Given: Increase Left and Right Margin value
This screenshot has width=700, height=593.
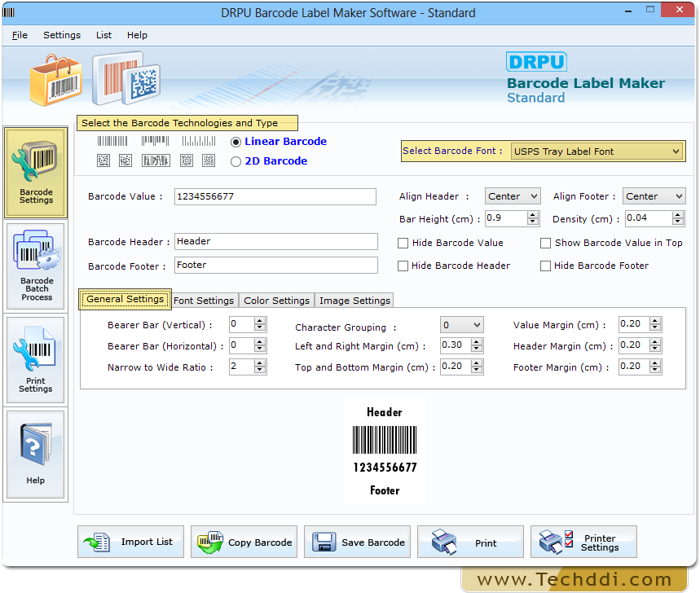Looking at the screenshot, I should (x=477, y=342).
